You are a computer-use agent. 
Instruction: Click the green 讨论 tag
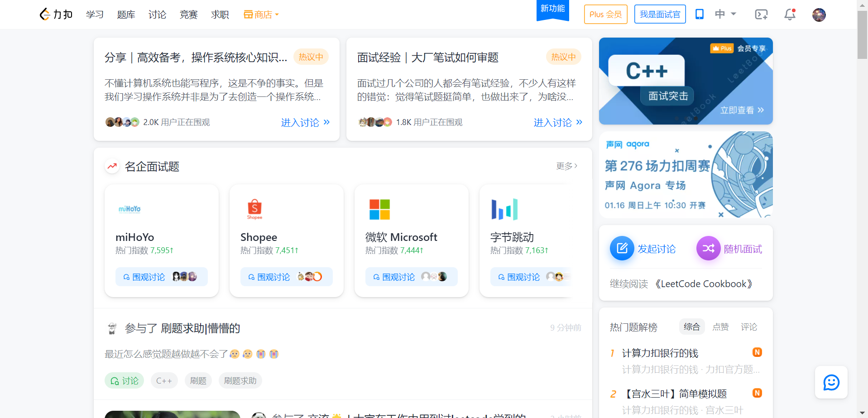coord(125,381)
